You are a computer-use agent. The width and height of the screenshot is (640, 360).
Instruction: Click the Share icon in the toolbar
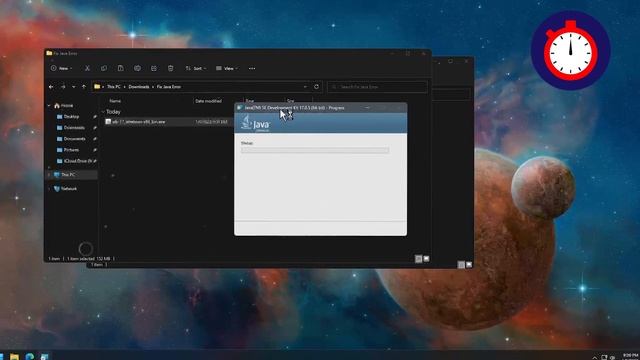point(154,69)
